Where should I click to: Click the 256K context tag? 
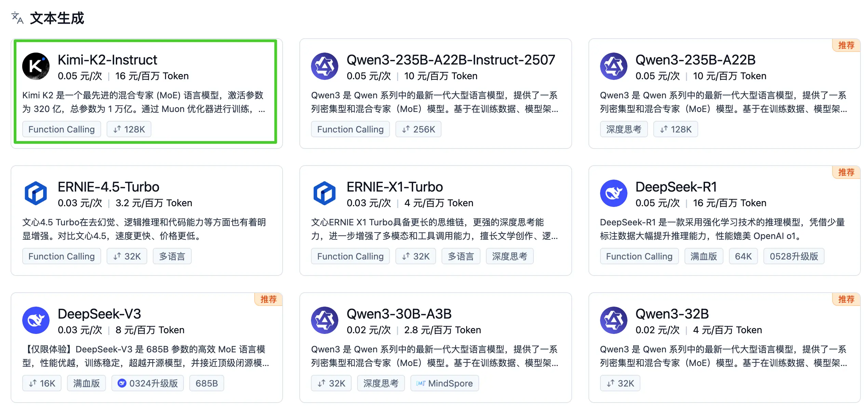coord(418,129)
